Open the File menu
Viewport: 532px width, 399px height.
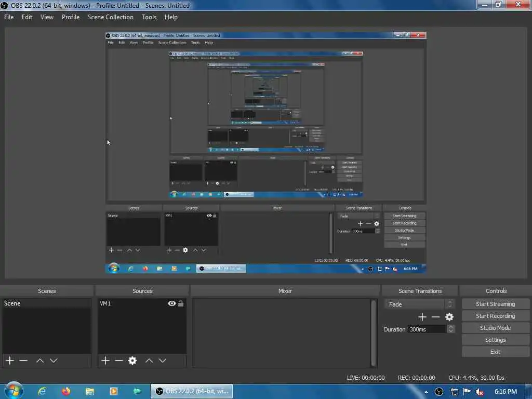tap(9, 17)
